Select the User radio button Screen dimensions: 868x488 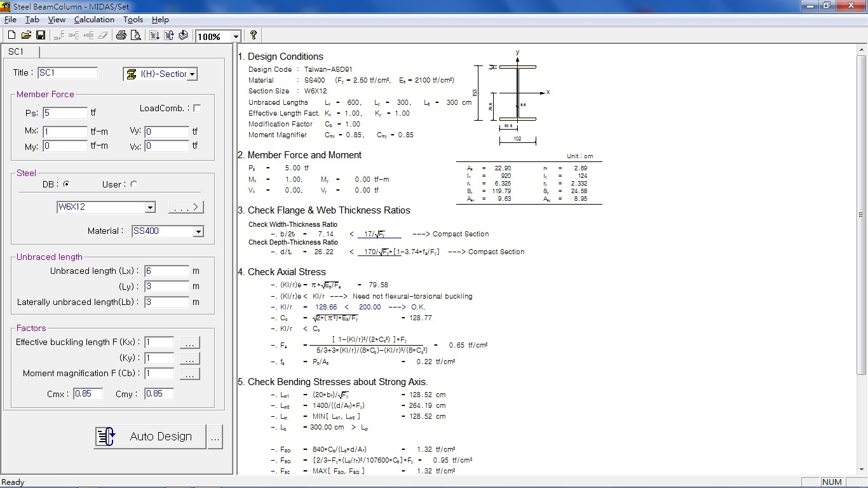pos(133,184)
